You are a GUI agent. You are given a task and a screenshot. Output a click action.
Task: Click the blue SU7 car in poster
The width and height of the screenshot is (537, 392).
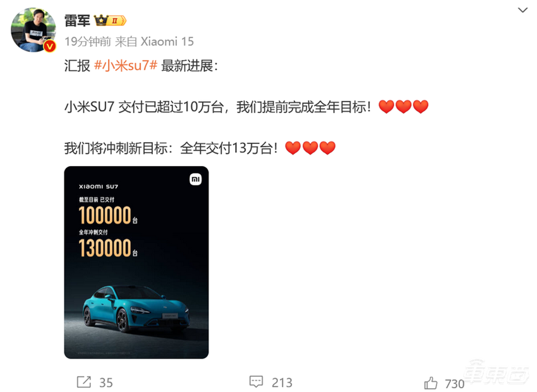pos(136,308)
